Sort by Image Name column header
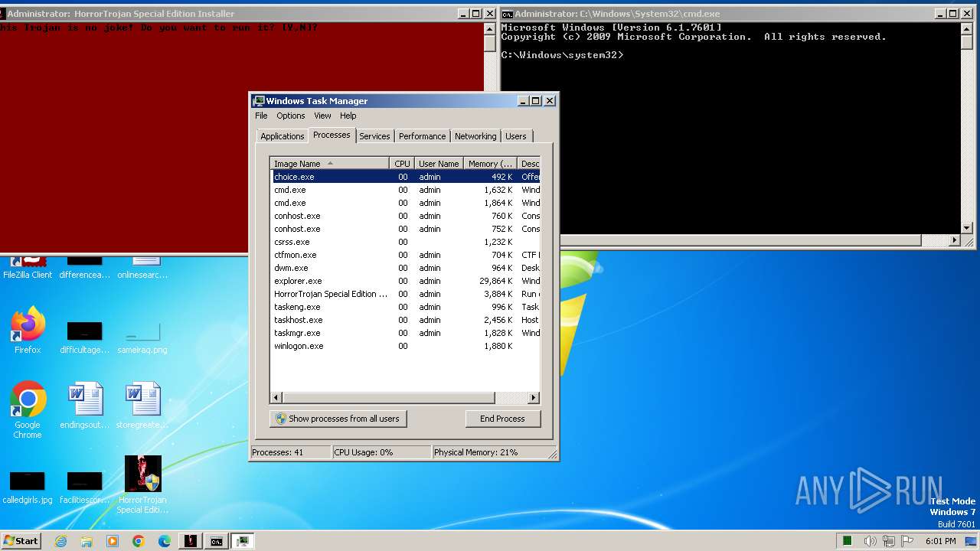The width and height of the screenshot is (980, 551). [329, 163]
